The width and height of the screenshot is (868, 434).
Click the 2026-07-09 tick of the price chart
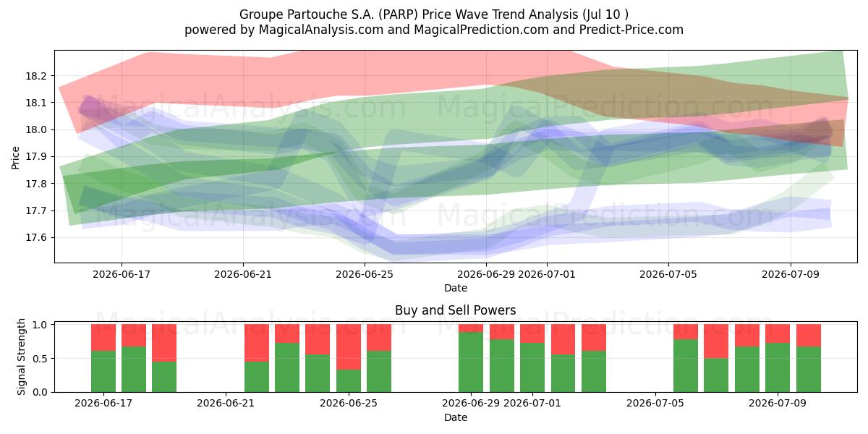[x=790, y=274]
